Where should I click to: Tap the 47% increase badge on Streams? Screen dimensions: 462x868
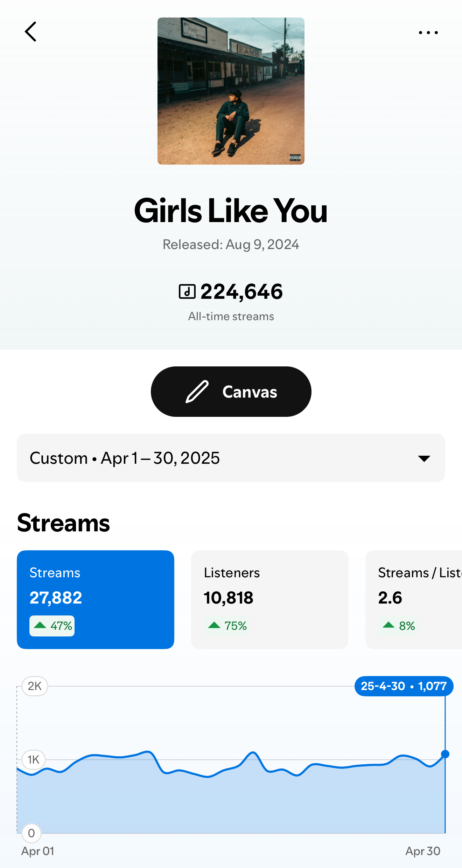pyautogui.click(x=52, y=626)
